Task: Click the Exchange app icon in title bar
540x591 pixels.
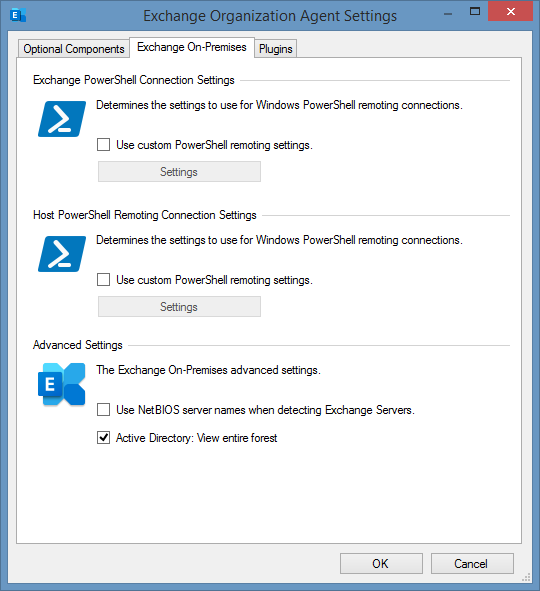Action: pos(18,15)
